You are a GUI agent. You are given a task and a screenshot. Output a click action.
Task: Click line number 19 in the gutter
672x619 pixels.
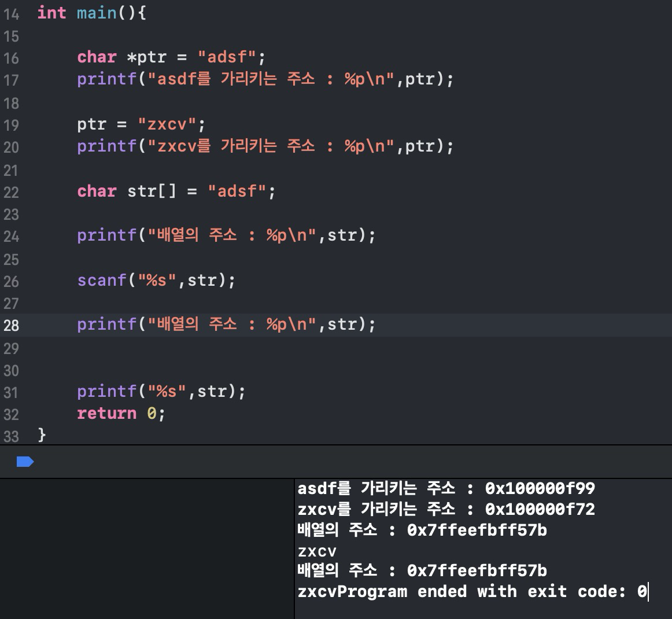11,126
